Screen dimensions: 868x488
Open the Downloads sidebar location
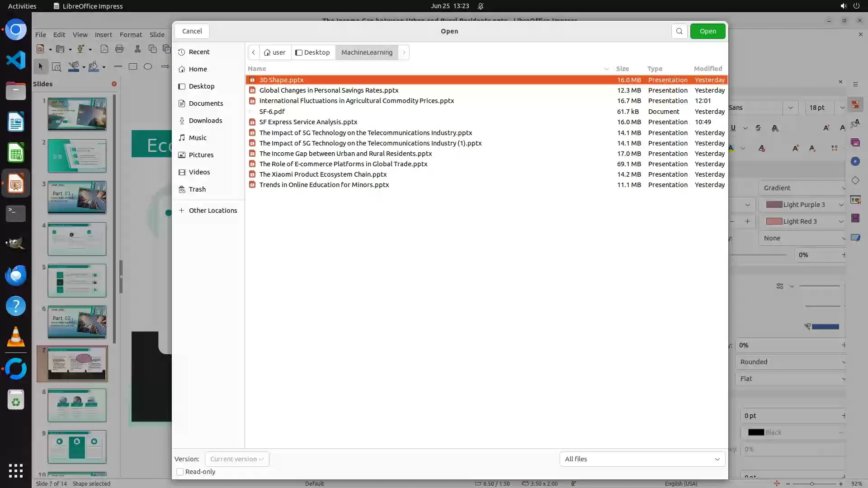coord(205,121)
